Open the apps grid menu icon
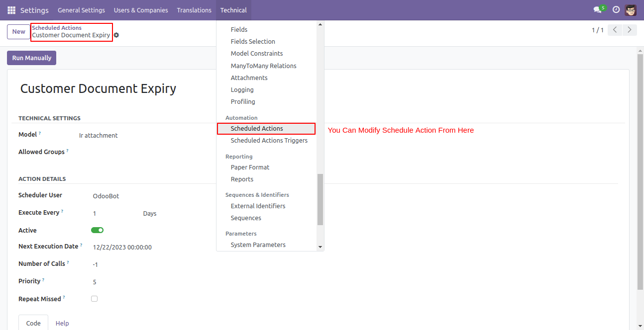 click(11, 10)
